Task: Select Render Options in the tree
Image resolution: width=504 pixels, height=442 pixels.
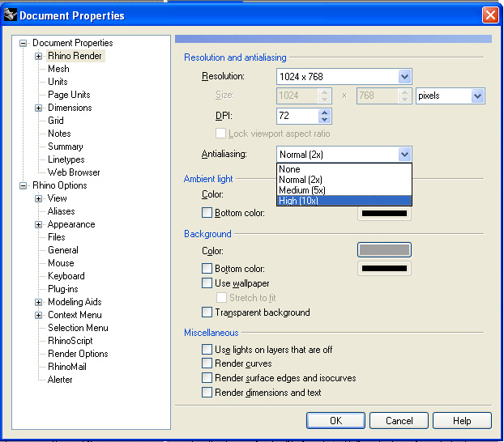Action: [x=78, y=354]
